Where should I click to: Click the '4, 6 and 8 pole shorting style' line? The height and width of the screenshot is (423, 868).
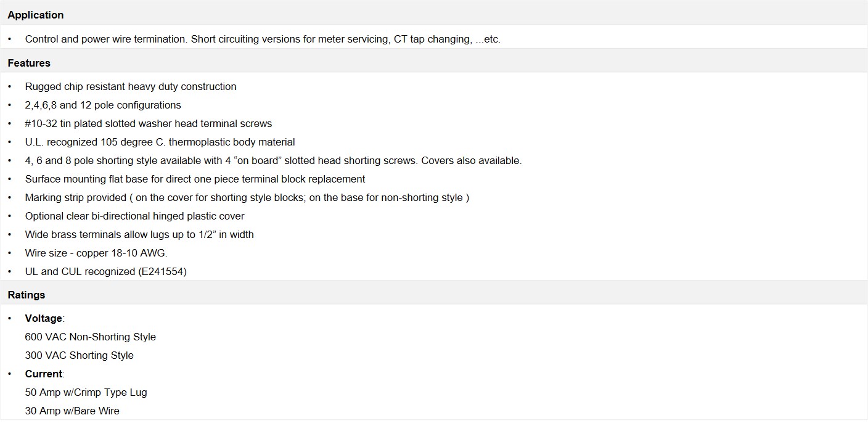pos(273,160)
